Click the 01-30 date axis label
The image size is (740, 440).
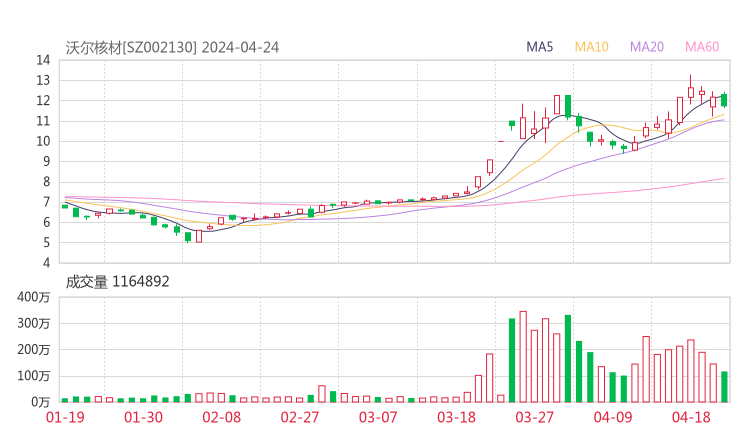point(143,417)
